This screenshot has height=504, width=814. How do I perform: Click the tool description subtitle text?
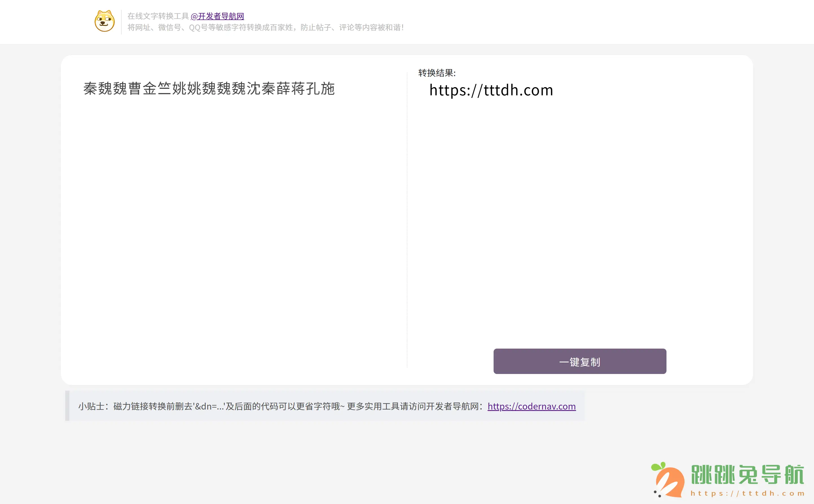[265, 28]
